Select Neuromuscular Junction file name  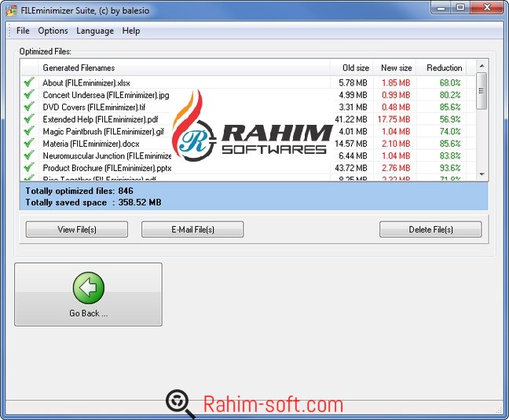pyautogui.click(x=107, y=156)
